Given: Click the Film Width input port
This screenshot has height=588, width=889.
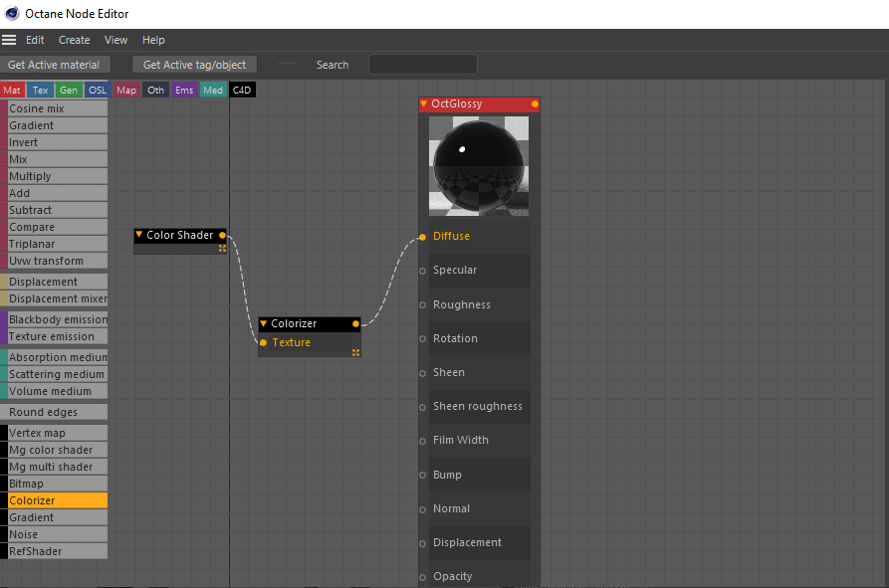Looking at the screenshot, I should click(422, 442).
